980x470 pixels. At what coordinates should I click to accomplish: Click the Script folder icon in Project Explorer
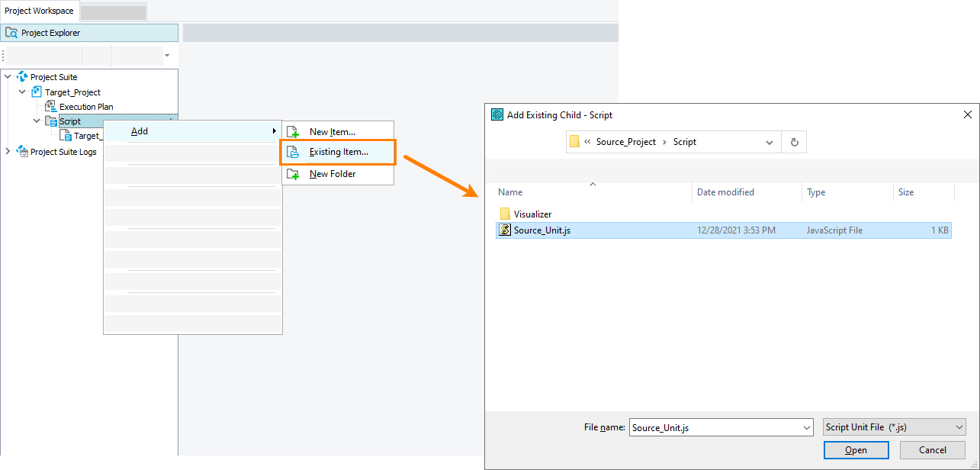pos(50,121)
